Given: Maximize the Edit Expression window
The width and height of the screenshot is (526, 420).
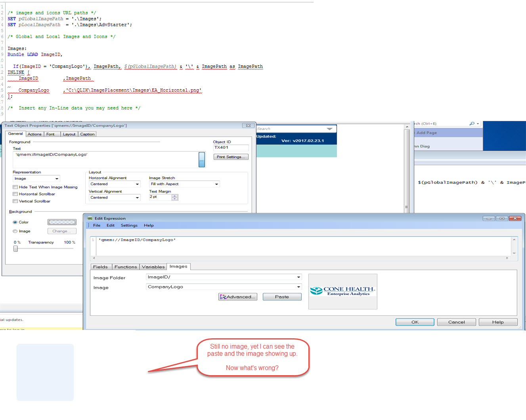Looking at the screenshot, I should (502, 219).
